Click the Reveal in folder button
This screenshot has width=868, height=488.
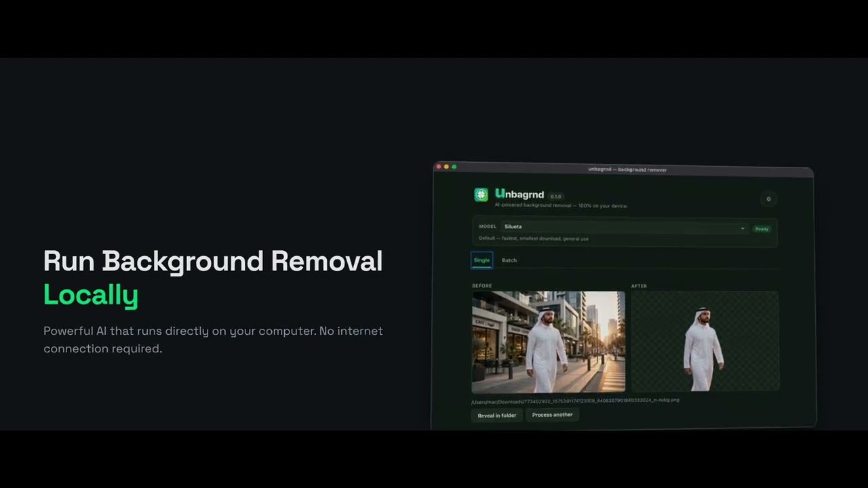coord(497,415)
